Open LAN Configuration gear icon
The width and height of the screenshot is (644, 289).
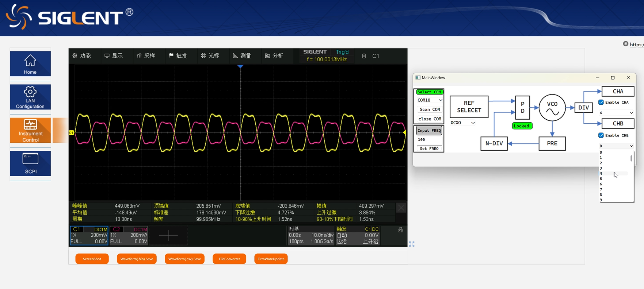coord(30,97)
